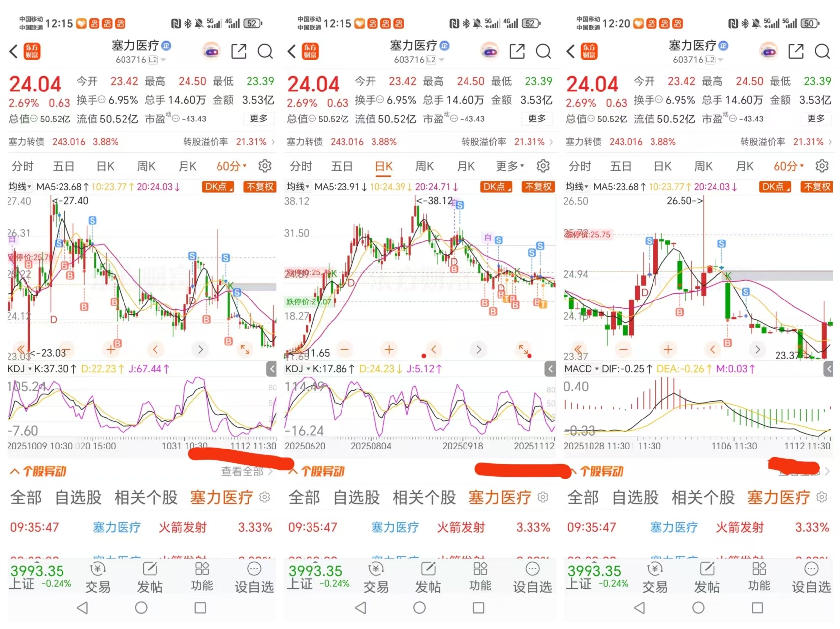
Task: Open the AI robot assistant in the left screenshot
Action: point(212,51)
